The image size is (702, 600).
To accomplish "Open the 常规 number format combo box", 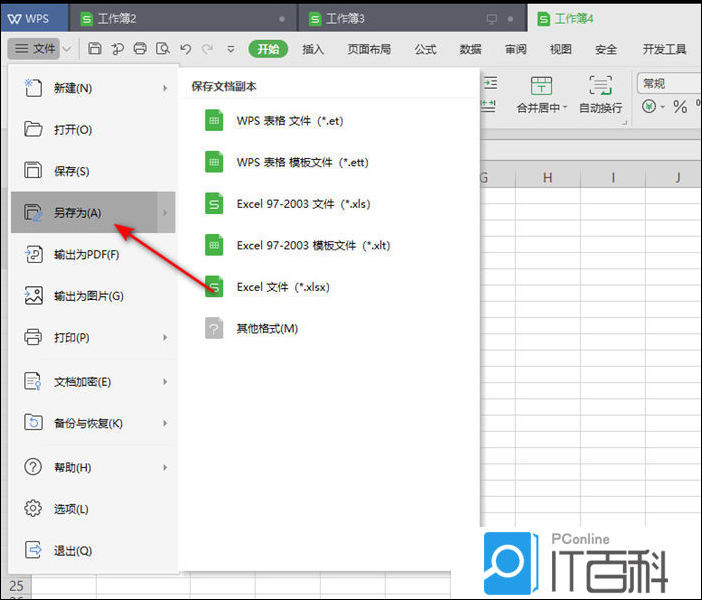I will tap(669, 83).
